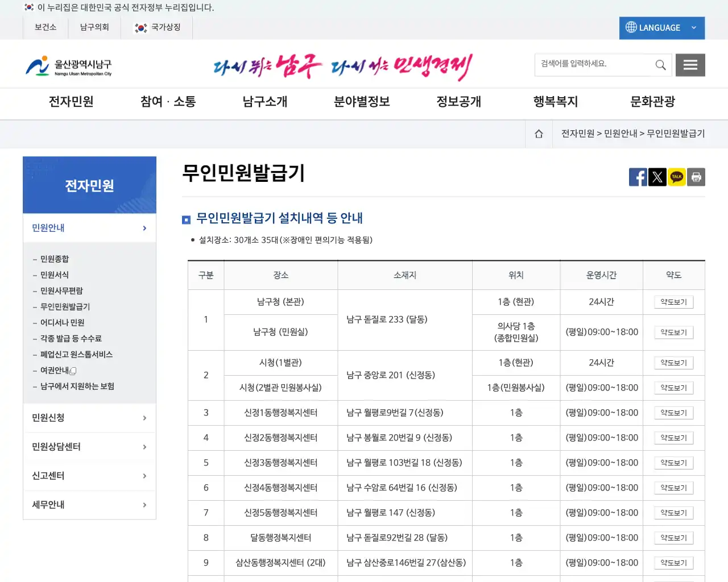Go to home via breadcrumb house icon

tap(539, 134)
